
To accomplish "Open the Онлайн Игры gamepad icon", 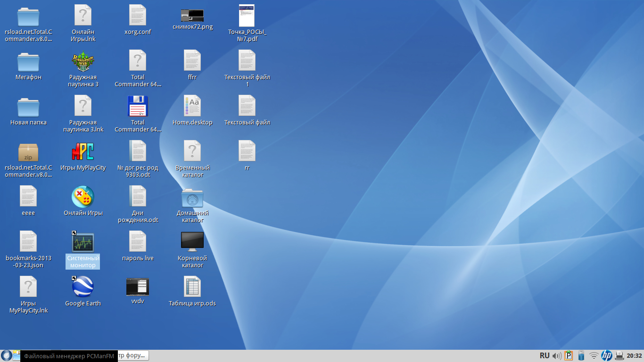I will pos(83,197).
